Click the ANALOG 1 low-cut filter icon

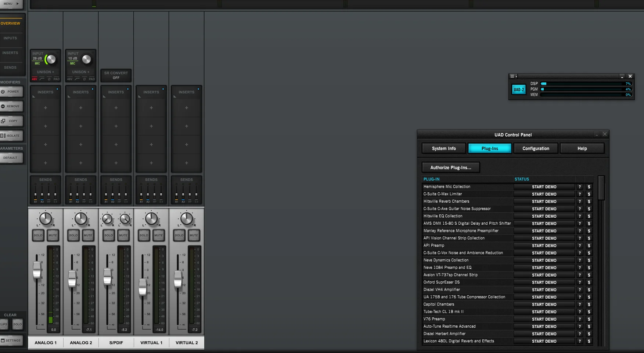click(x=42, y=79)
